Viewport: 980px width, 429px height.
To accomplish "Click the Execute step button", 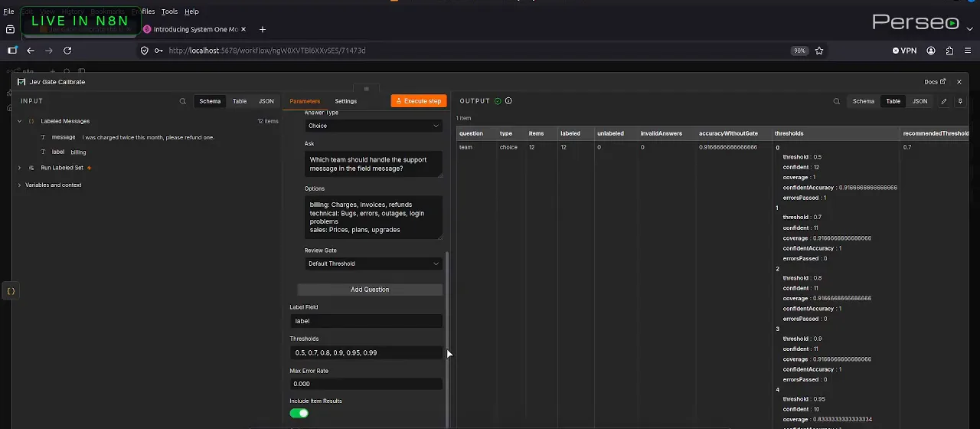I will pos(419,101).
